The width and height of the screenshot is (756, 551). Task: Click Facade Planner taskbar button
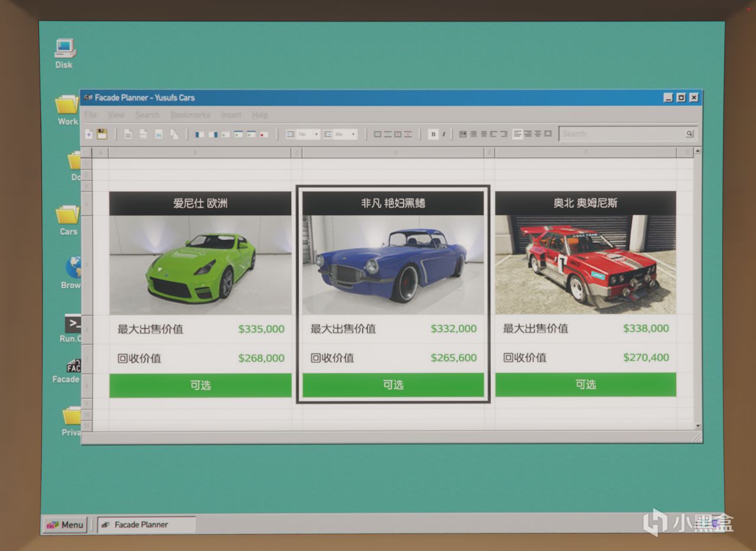point(146,524)
